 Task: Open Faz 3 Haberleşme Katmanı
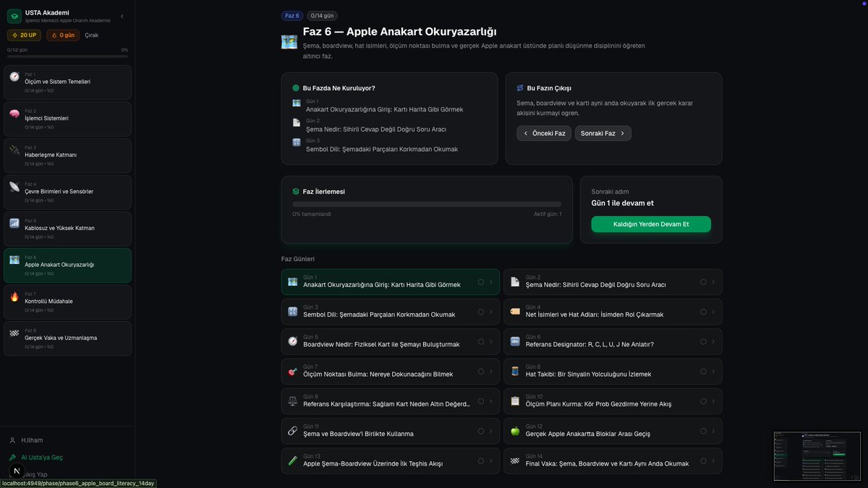click(x=67, y=155)
